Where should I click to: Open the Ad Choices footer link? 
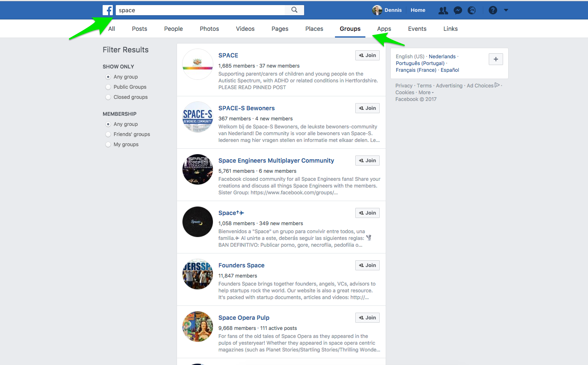pos(483,86)
